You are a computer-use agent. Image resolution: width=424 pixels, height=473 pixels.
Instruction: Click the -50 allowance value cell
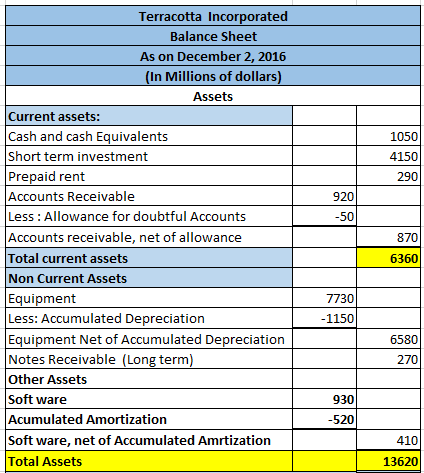pyautogui.click(x=324, y=216)
